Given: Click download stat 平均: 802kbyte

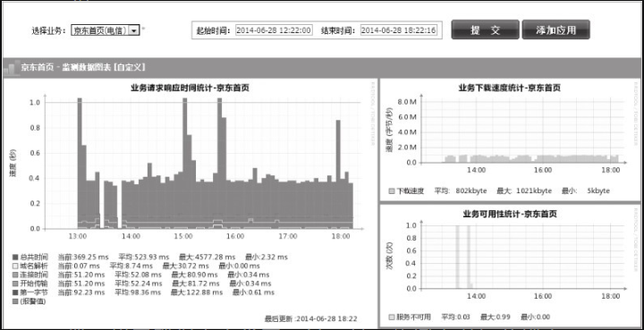Looking at the screenshot, I should [x=461, y=190].
